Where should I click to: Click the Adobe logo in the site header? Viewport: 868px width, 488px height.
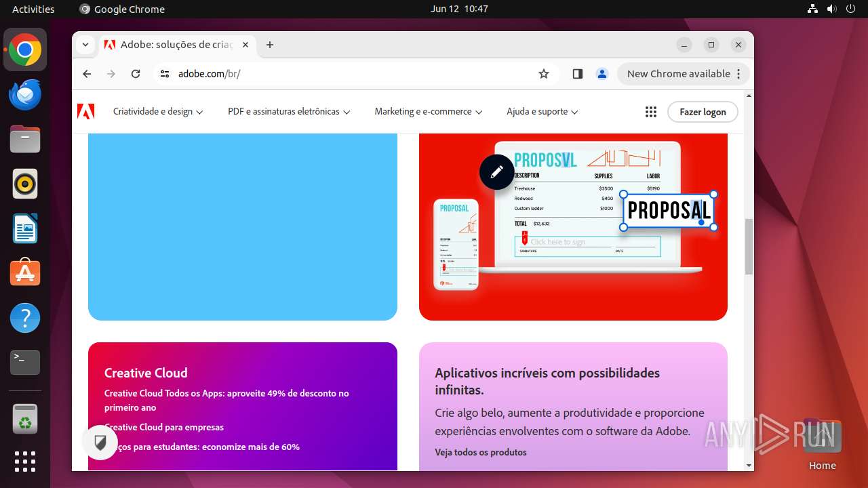[86, 111]
